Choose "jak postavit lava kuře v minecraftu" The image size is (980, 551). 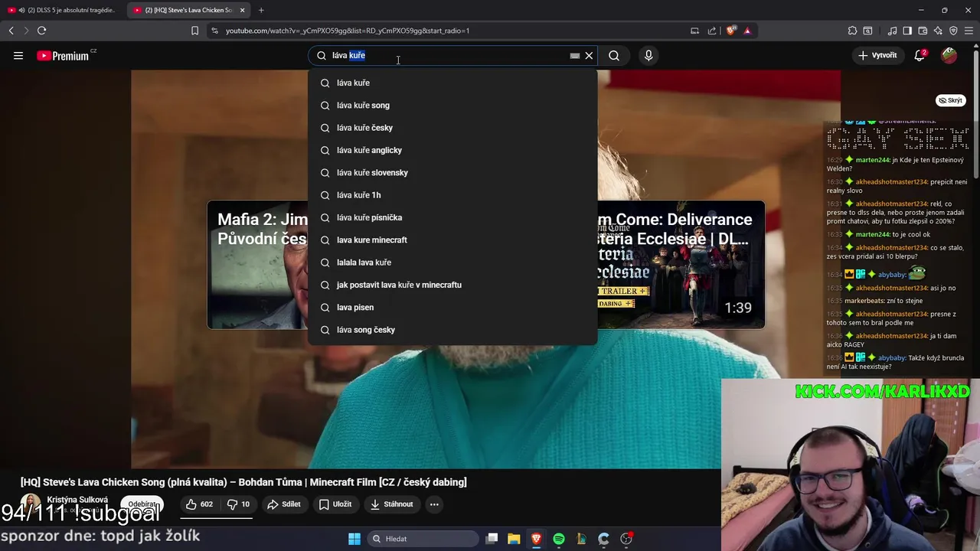tap(452, 285)
